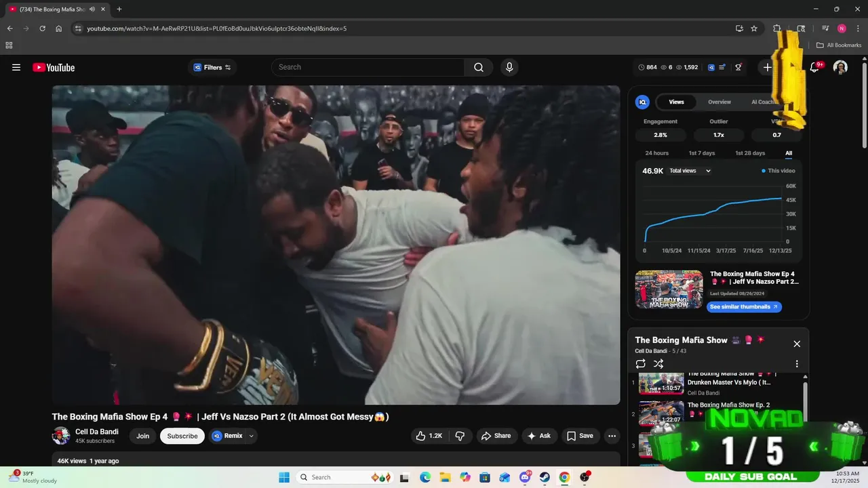Screen dimensions: 868x488
Task: Start voice search with the microphone
Action: click(x=509, y=67)
